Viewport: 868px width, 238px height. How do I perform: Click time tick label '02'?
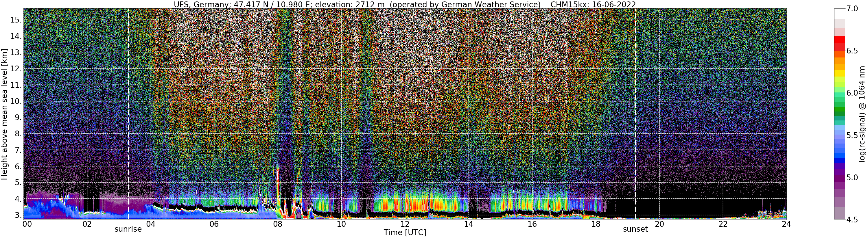pos(87,224)
